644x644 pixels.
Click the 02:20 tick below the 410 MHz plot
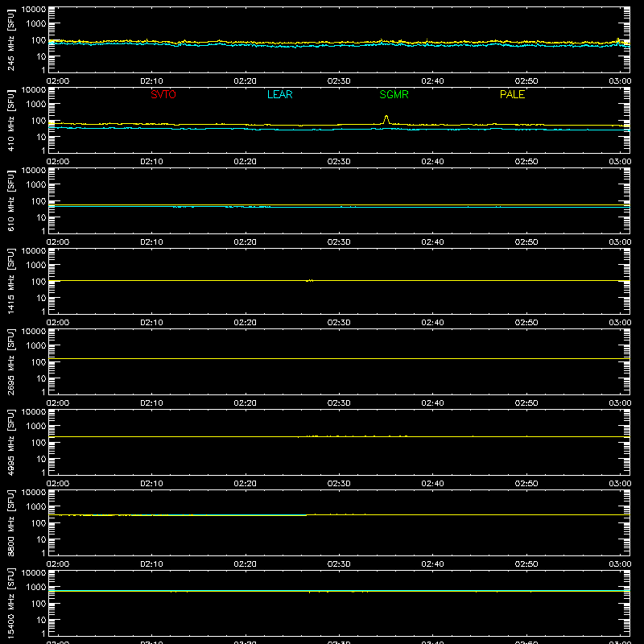click(x=246, y=162)
